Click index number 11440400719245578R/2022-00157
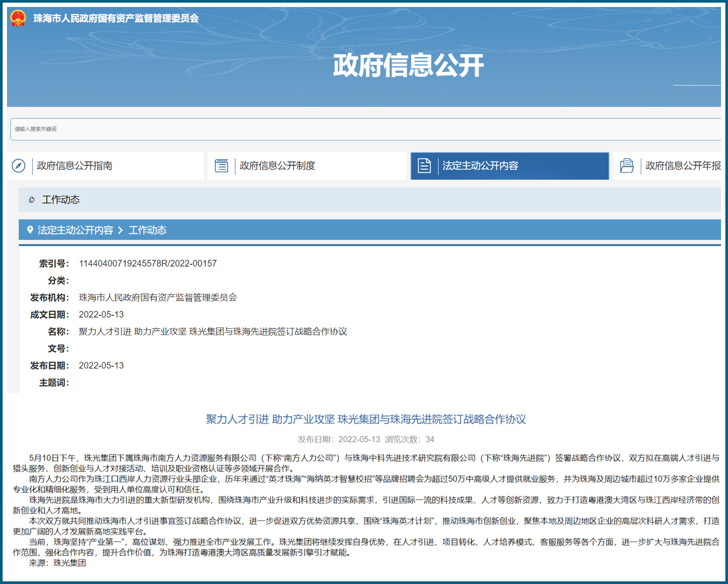The width and height of the screenshot is (728, 584). [x=148, y=264]
